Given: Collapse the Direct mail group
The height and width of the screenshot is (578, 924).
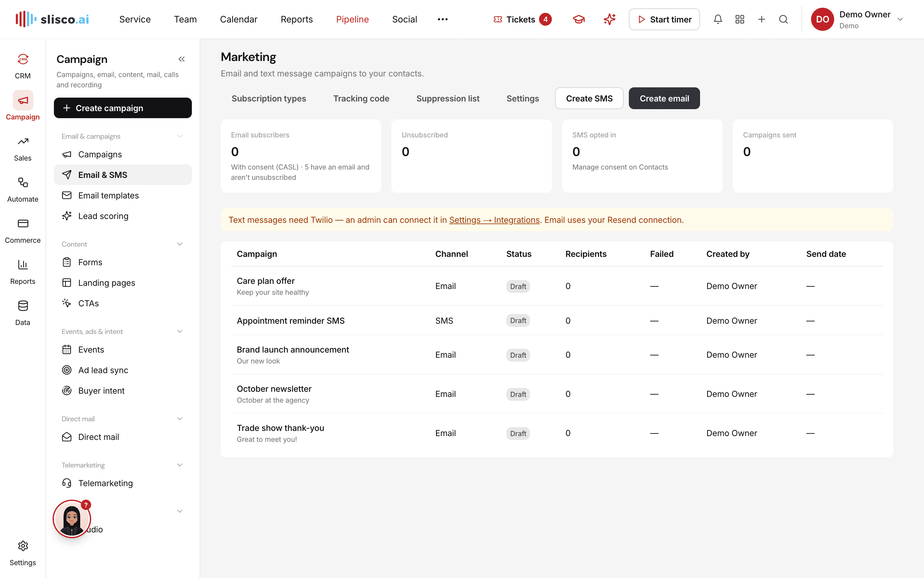Looking at the screenshot, I should coord(179,419).
